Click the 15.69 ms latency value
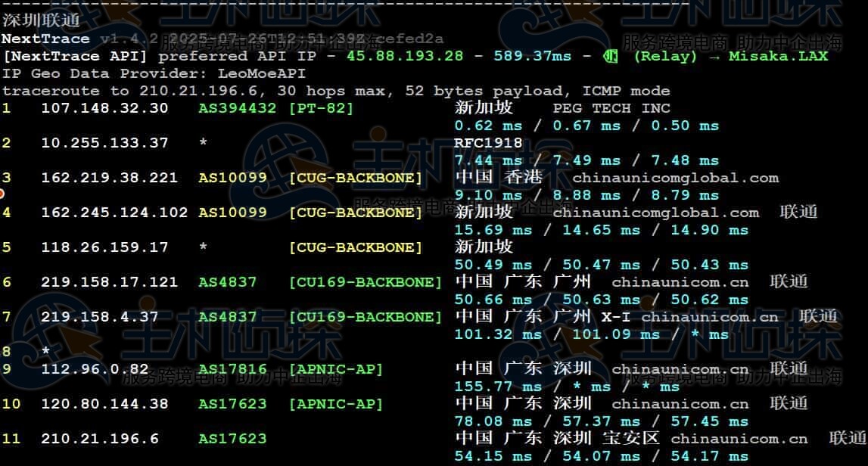 tap(493, 230)
